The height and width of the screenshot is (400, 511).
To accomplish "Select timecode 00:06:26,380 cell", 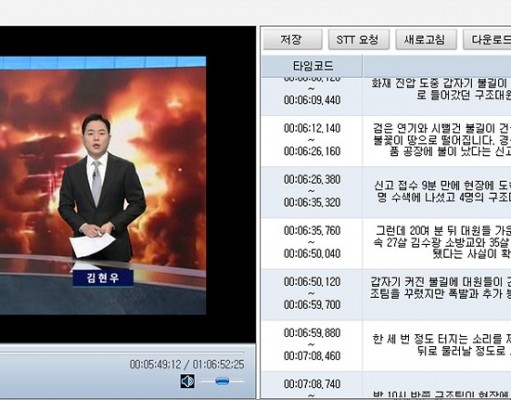I will (312, 192).
